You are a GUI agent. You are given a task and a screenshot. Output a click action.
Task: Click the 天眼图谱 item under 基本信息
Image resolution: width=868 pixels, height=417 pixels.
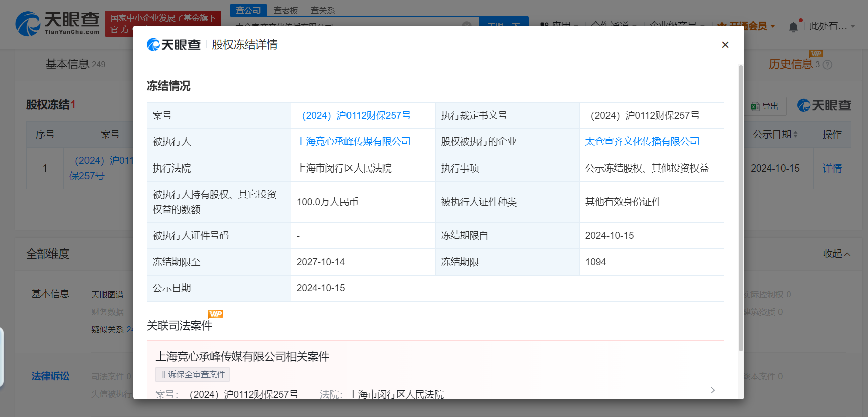coord(107,295)
